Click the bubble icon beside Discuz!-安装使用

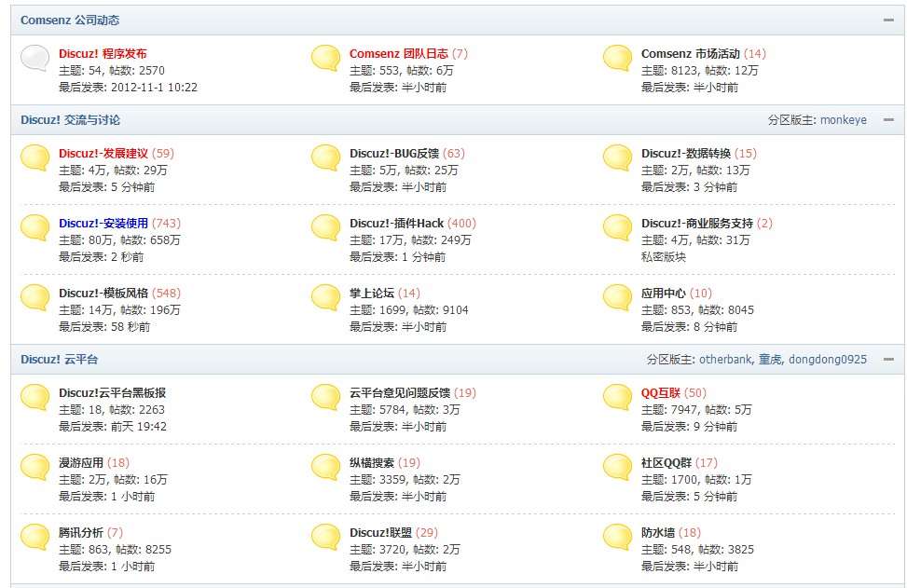point(34,227)
